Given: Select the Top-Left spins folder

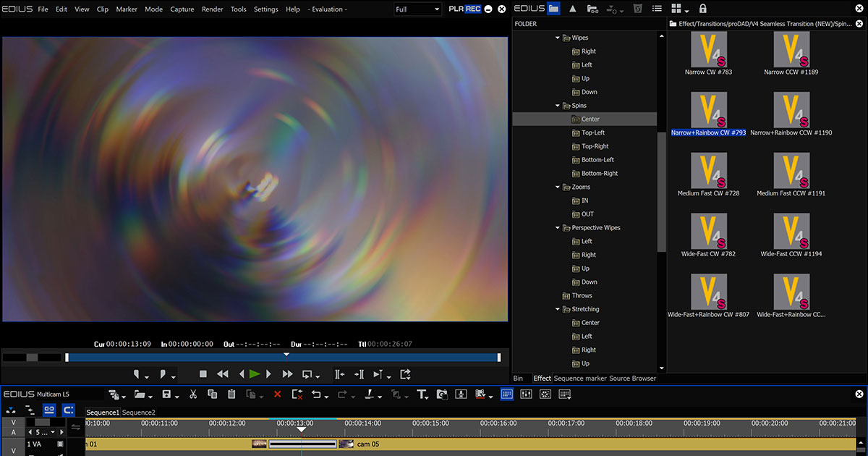Looking at the screenshot, I should tap(592, 133).
